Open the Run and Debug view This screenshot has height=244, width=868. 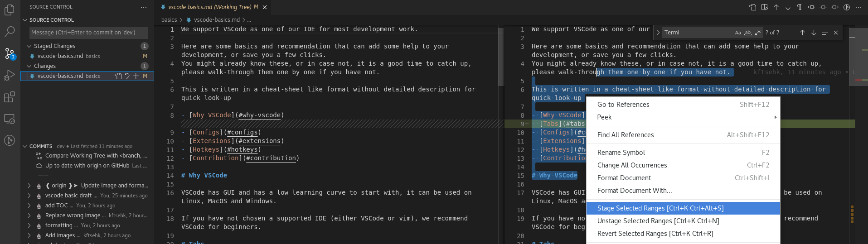[10, 75]
